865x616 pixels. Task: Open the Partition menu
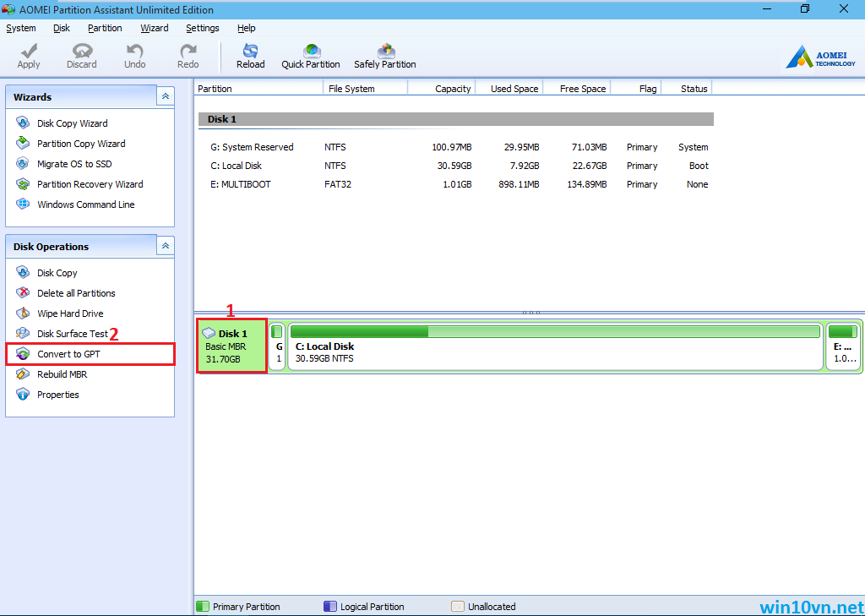(x=105, y=28)
